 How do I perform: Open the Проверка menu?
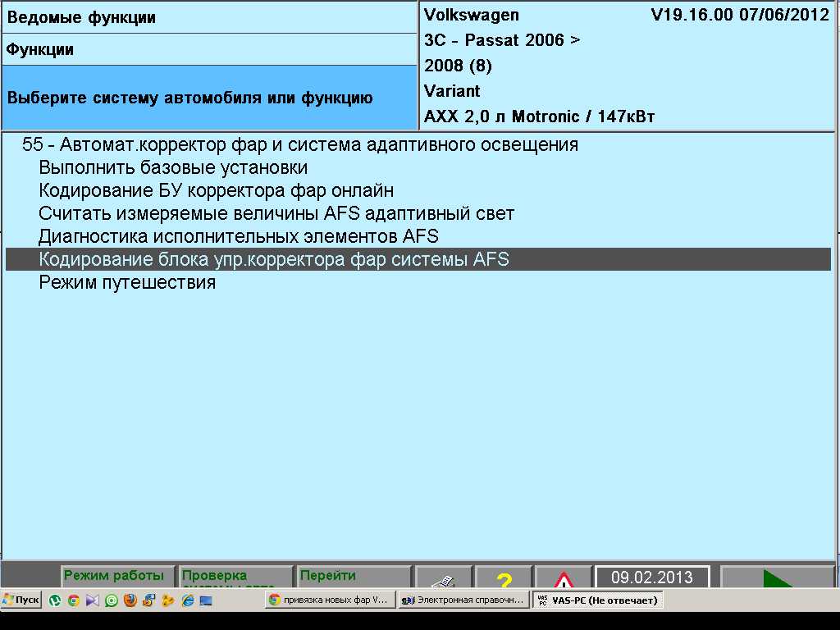(x=236, y=577)
